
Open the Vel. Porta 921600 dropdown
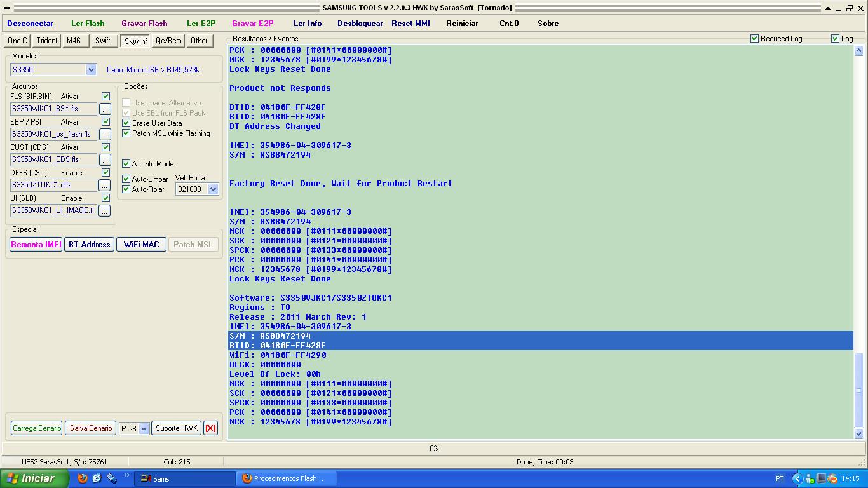[214, 189]
